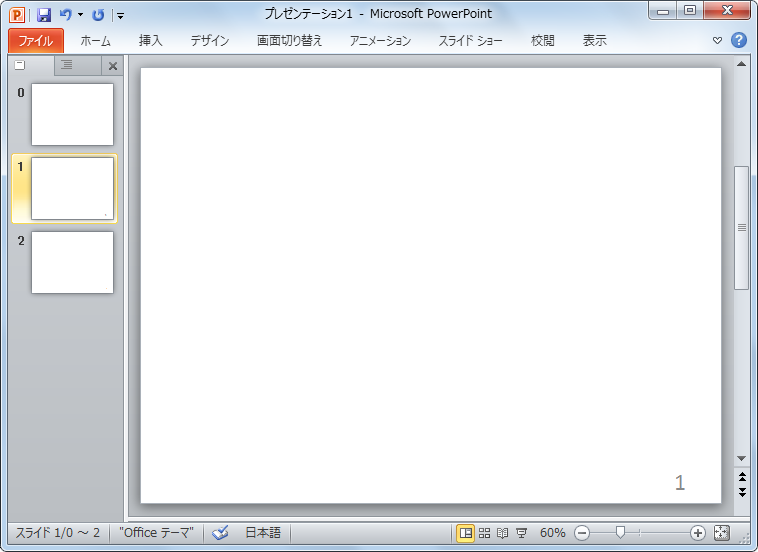Click the slide number 1 placeholder on the slide

pyautogui.click(x=680, y=482)
